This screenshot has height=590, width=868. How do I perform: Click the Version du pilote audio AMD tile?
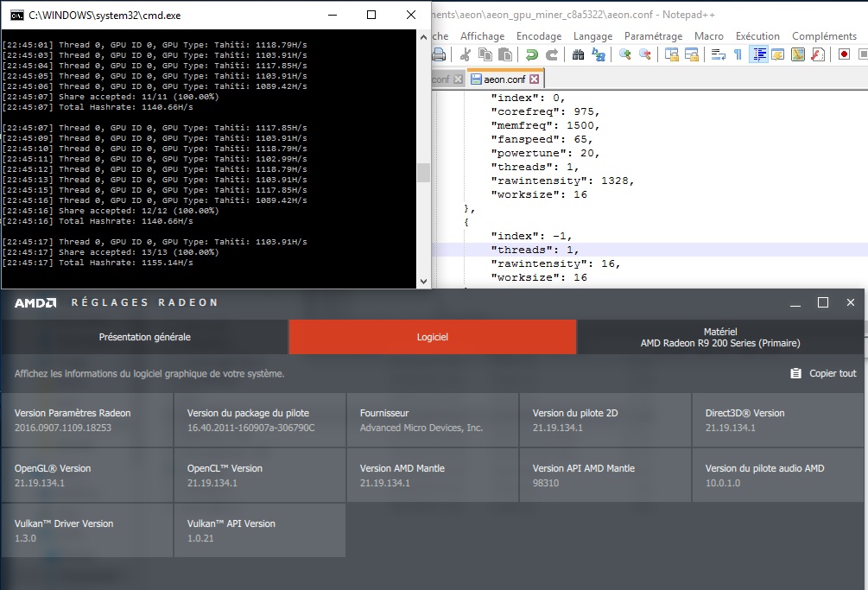pyautogui.click(x=778, y=475)
